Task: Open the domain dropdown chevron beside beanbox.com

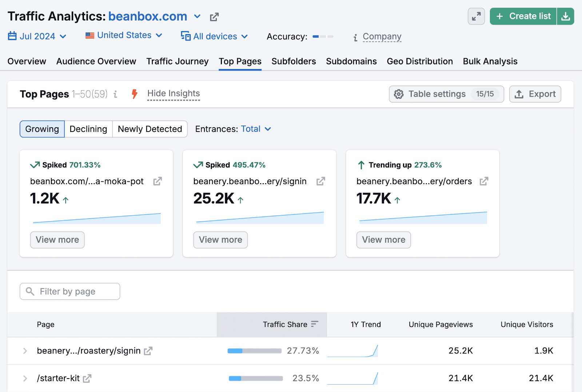Action: click(197, 16)
